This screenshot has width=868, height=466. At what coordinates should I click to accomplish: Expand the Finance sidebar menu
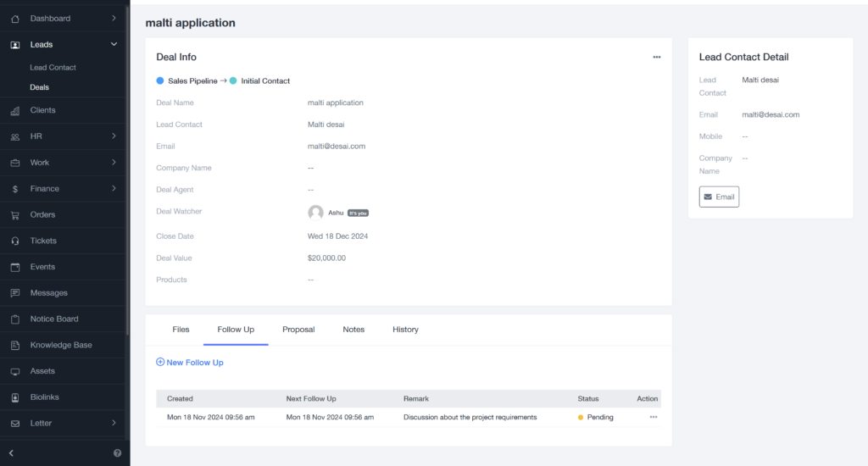114,189
